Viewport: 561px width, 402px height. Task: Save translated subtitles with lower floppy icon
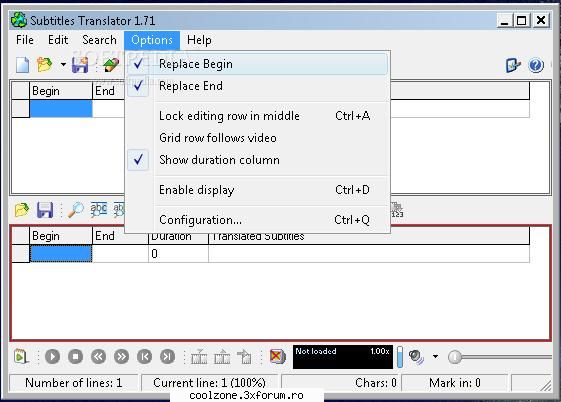(x=45, y=210)
